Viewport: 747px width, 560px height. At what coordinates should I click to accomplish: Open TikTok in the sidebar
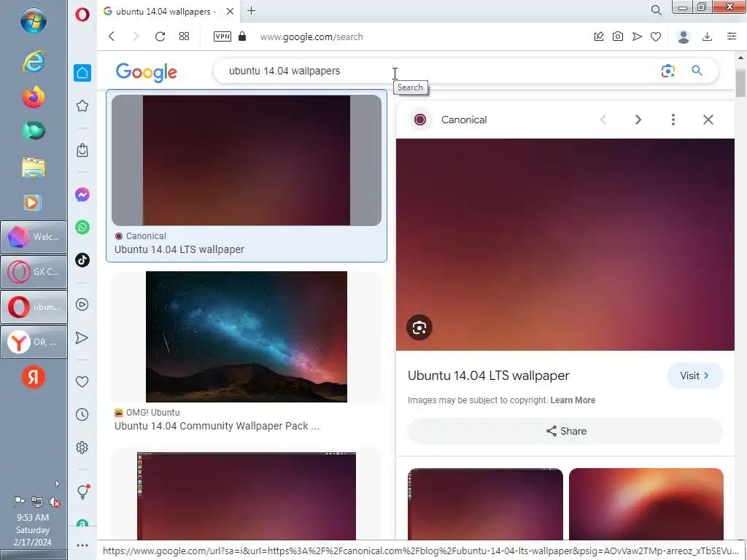pyautogui.click(x=82, y=260)
